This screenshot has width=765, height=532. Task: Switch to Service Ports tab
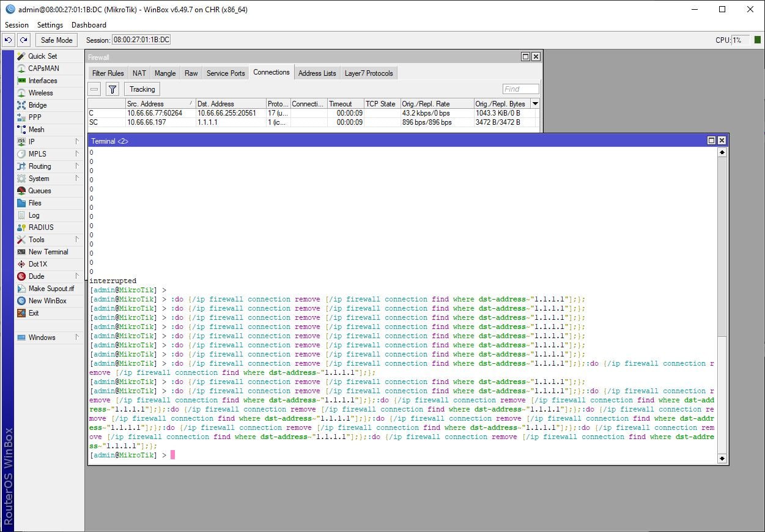[x=226, y=73]
